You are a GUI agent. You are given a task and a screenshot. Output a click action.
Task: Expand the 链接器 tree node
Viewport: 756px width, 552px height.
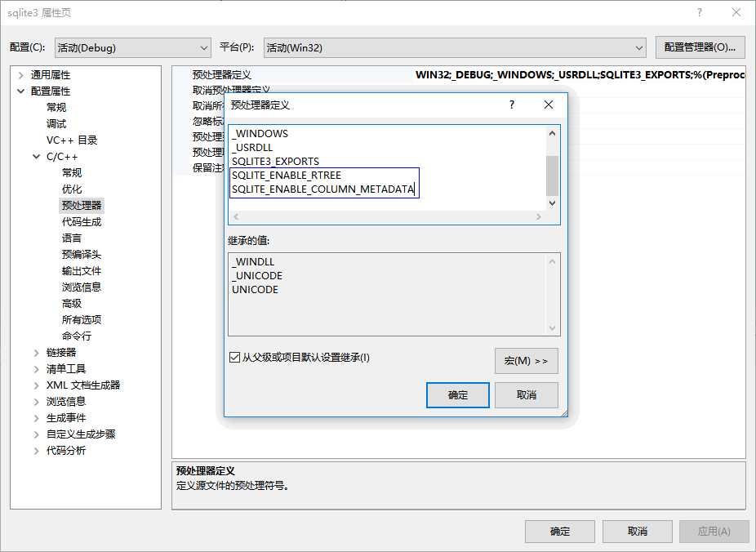[x=36, y=353]
